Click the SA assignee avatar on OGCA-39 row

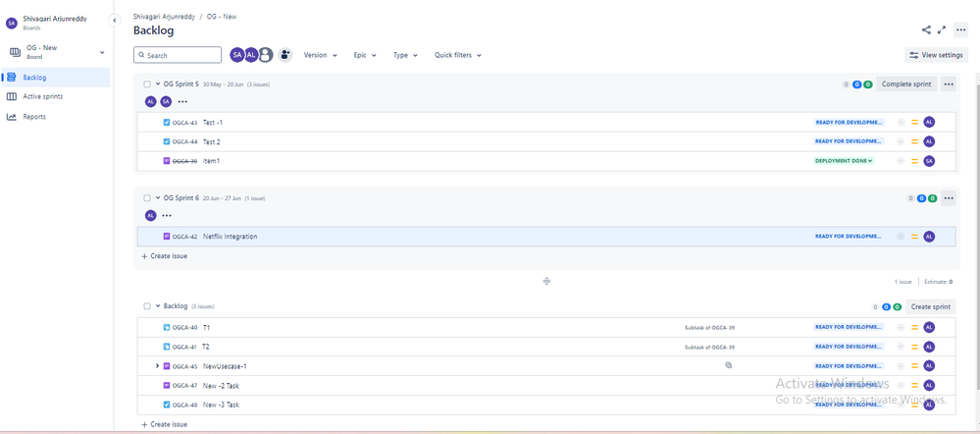coord(929,161)
